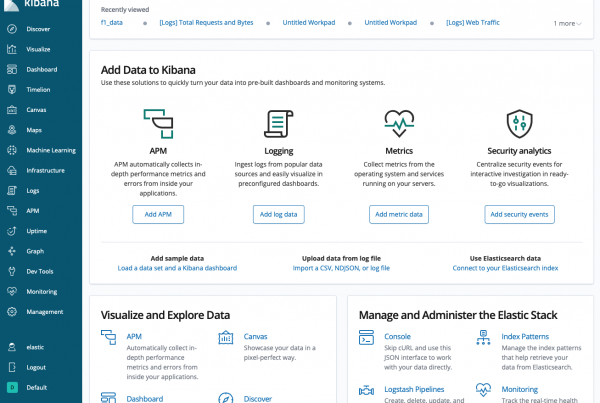
Task: Click the Default space label
Action: [x=37, y=387]
